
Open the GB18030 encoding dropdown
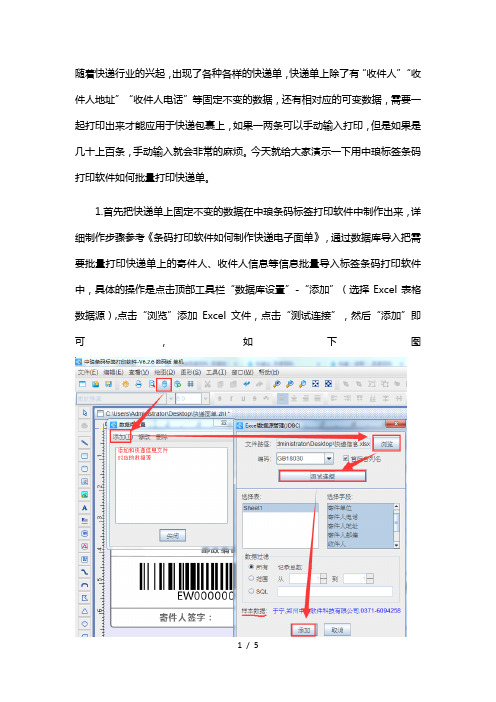click(x=329, y=458)
